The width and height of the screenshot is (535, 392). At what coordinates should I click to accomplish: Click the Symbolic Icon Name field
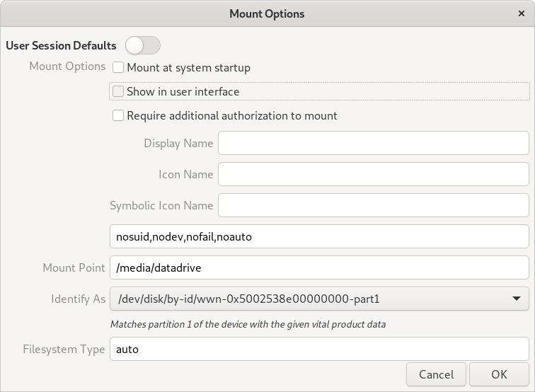(x=373, y=205)
